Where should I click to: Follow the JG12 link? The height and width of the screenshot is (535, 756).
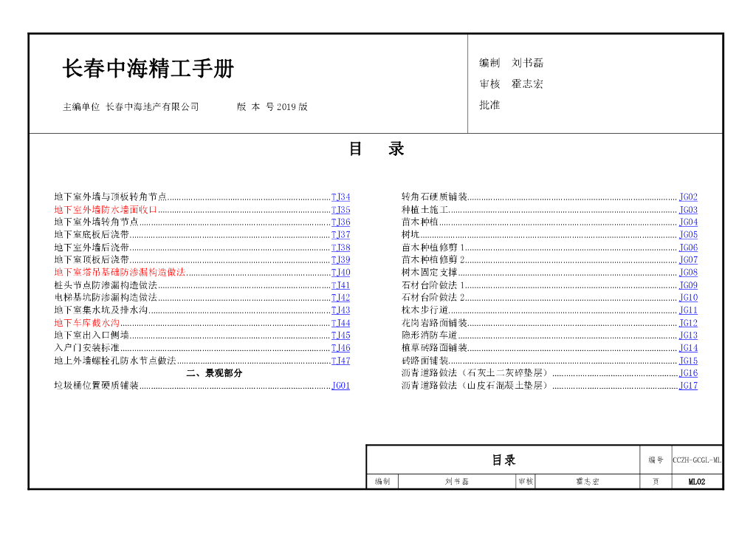click(x=688, y=323)
